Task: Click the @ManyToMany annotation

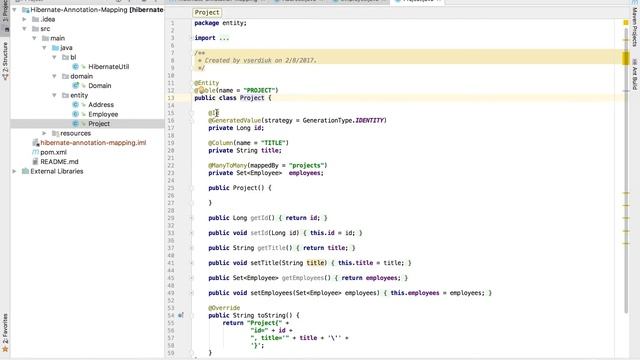Action: coord(227,165)
